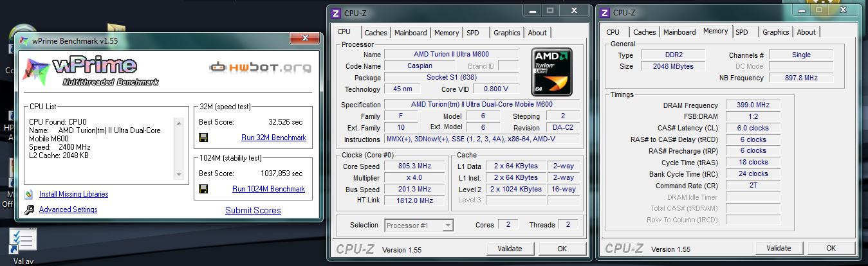
Task: Switch to Memory tab in left CPU-Z window
Action: pyautogui.click(x=447, y=33)
